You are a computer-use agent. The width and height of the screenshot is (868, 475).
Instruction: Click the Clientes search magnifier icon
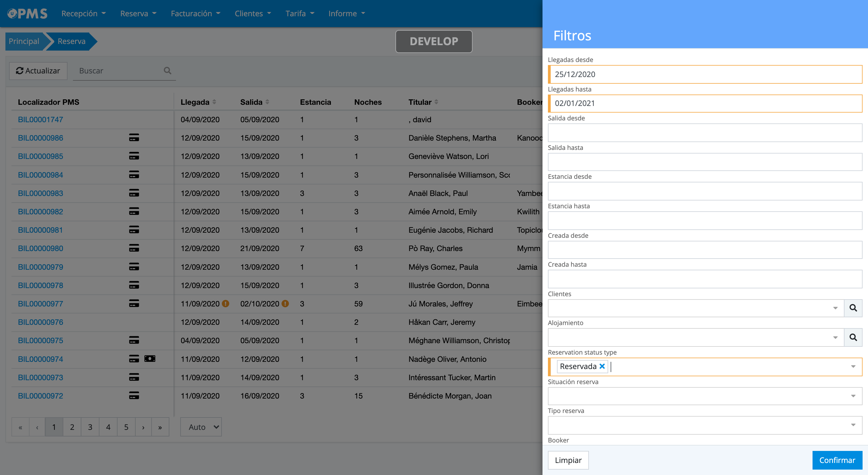pyautogui.click(x=853, y=308)
